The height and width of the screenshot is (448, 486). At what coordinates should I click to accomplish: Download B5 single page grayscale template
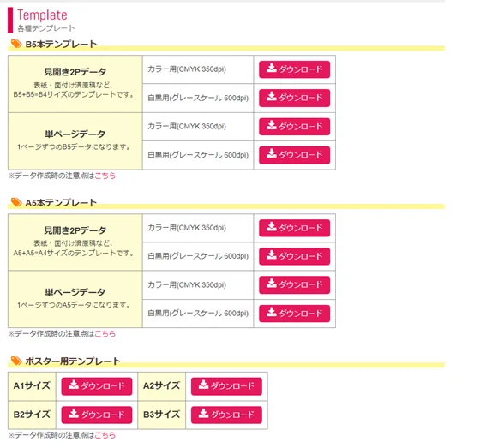click(294, 155)
